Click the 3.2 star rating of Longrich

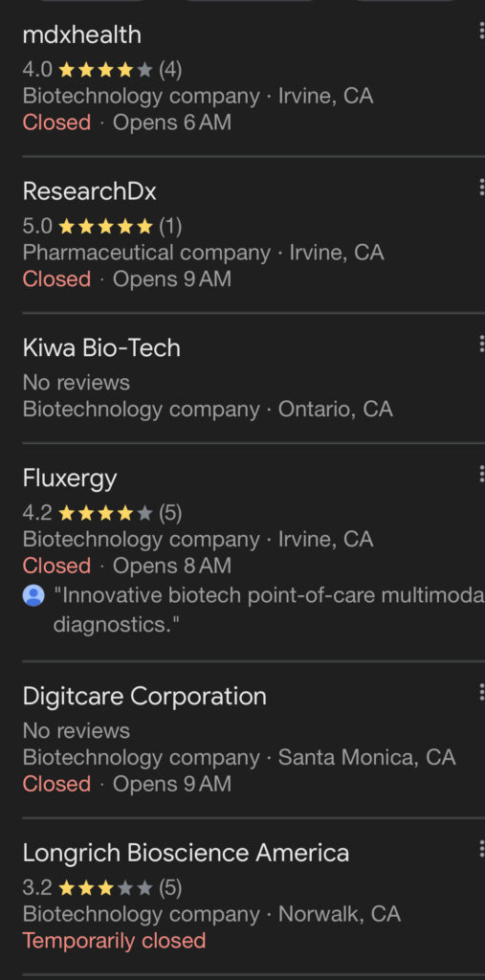pos(102,887)
